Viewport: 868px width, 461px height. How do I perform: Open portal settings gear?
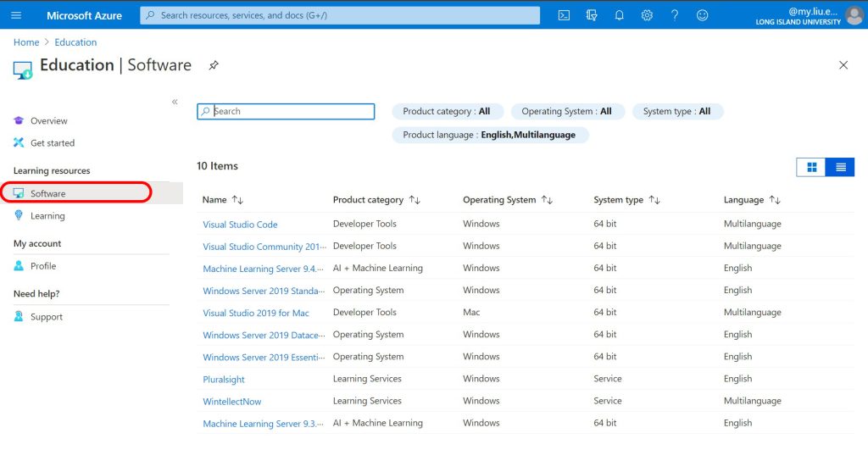coord(647,15)
